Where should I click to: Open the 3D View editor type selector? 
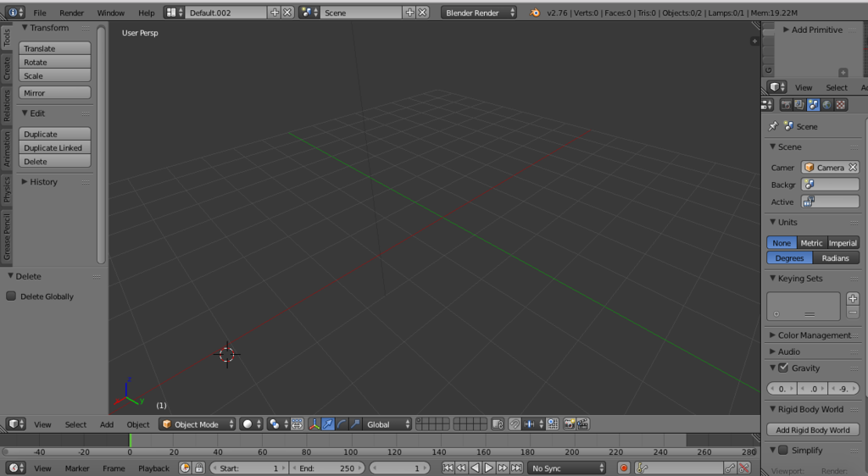(15, 424)
